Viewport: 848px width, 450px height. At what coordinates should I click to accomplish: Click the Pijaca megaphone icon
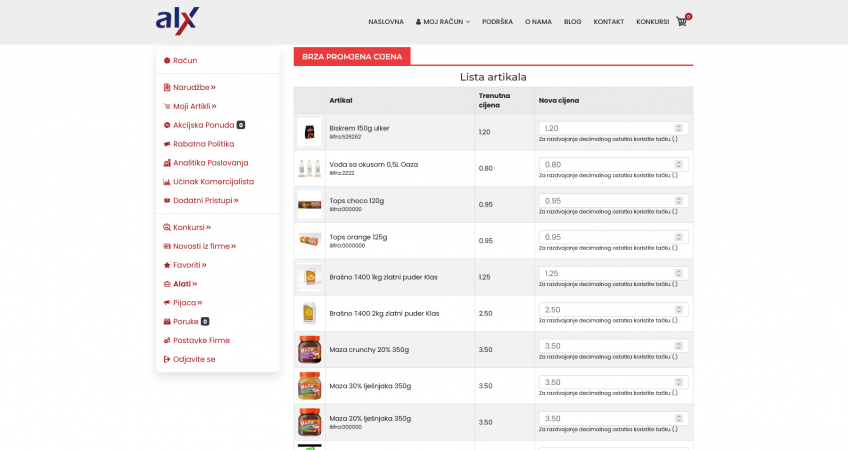point(167,303)
